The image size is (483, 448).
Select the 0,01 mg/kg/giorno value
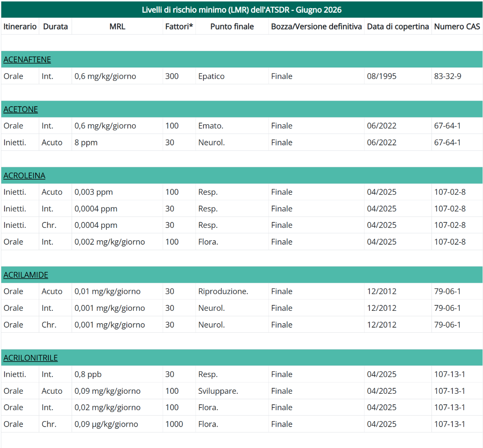(108, 291)
